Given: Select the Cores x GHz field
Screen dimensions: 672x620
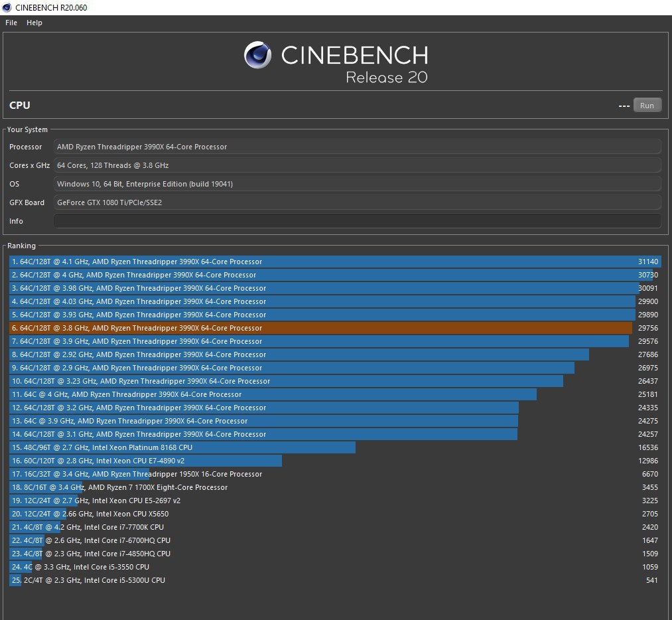Looking at the screenshot, I should [357, 165].
